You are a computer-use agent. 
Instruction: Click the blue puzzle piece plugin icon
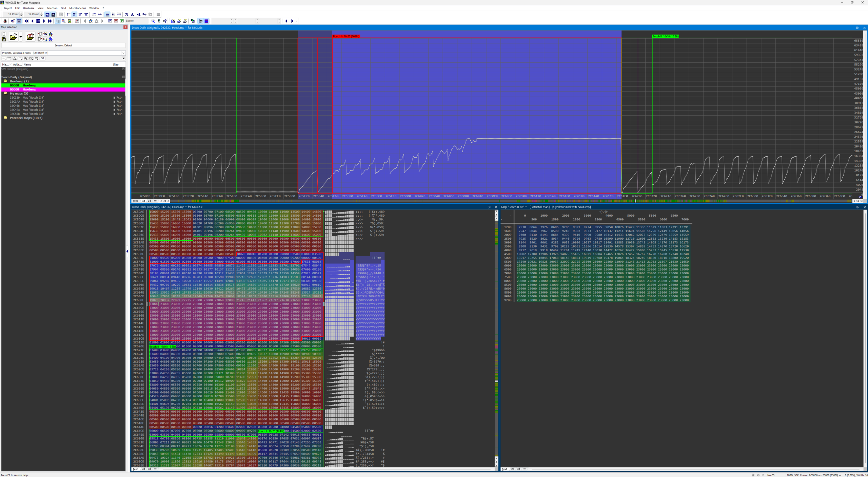(51, 39)
